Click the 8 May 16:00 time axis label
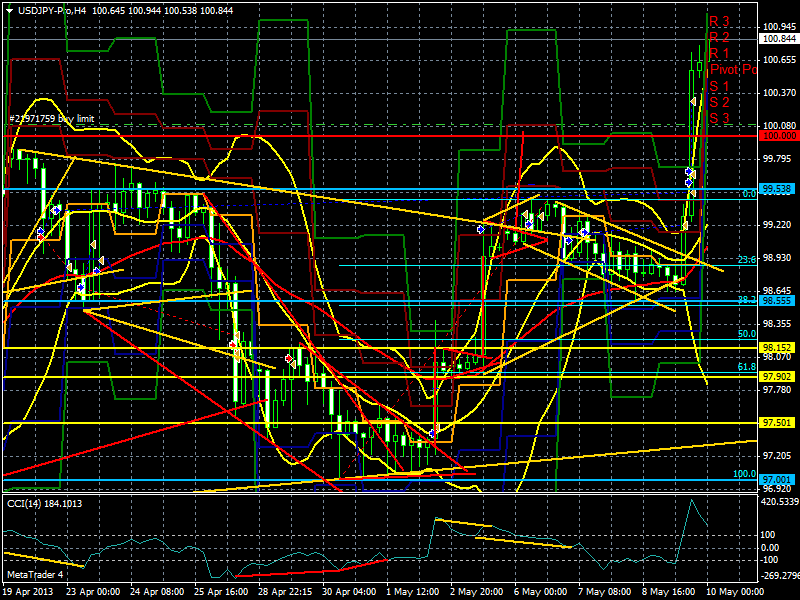 coord(668,592)
